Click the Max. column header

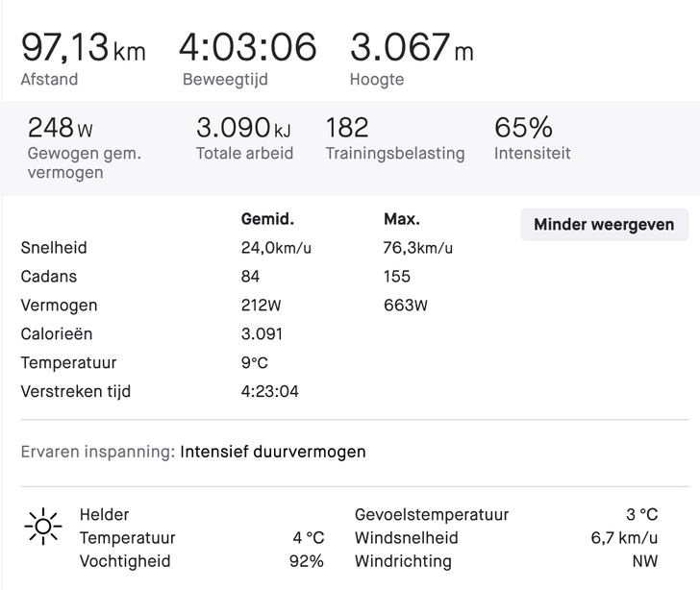point(402,219)
